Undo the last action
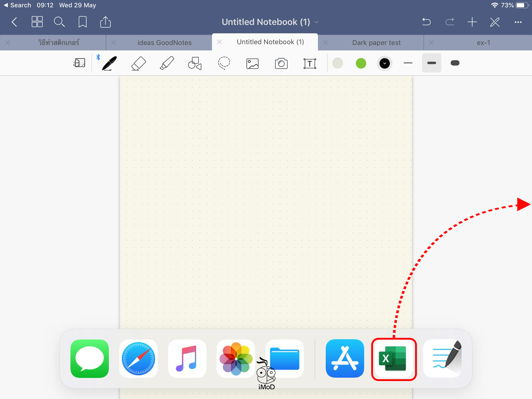 (x=426, y=22)
